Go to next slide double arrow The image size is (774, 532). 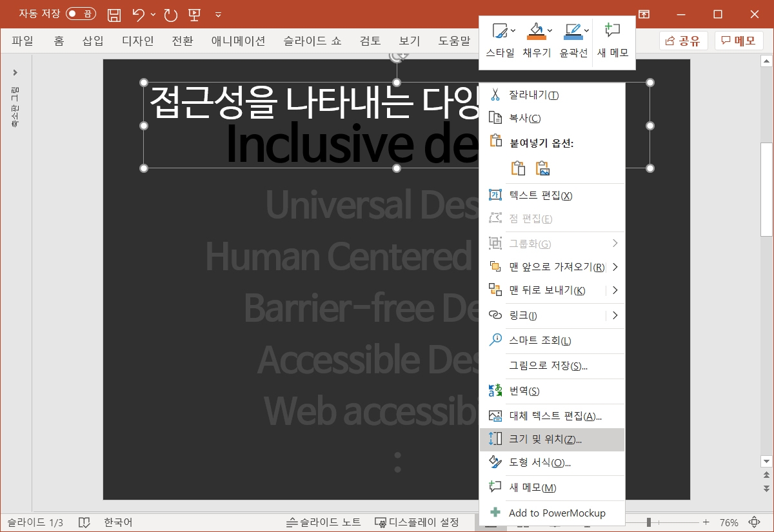tap(766, 489)
